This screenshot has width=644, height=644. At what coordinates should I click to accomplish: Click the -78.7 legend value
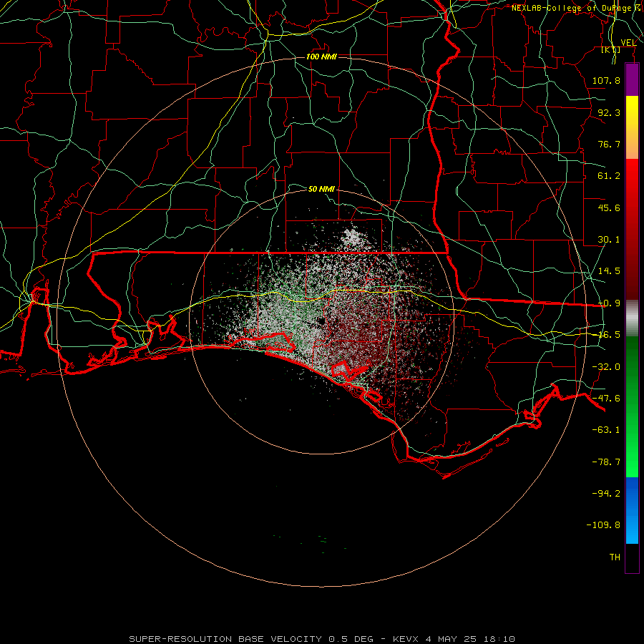606,462
